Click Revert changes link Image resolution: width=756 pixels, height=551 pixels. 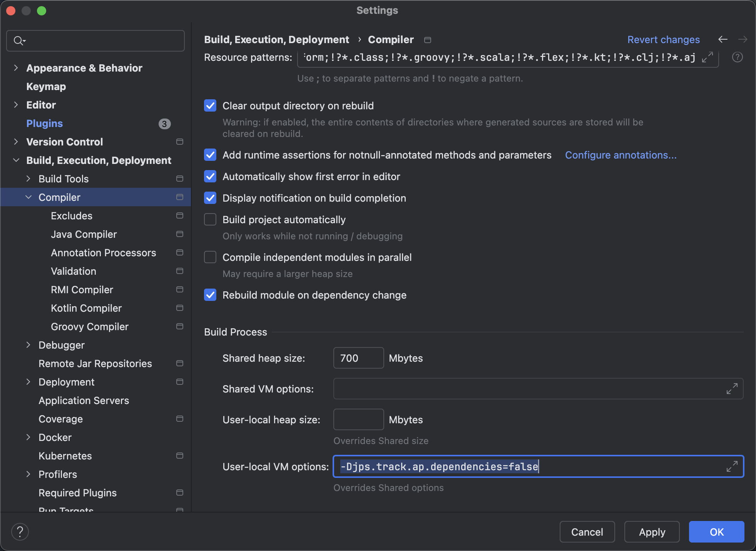pyautogui.click(x=664, y=40)
